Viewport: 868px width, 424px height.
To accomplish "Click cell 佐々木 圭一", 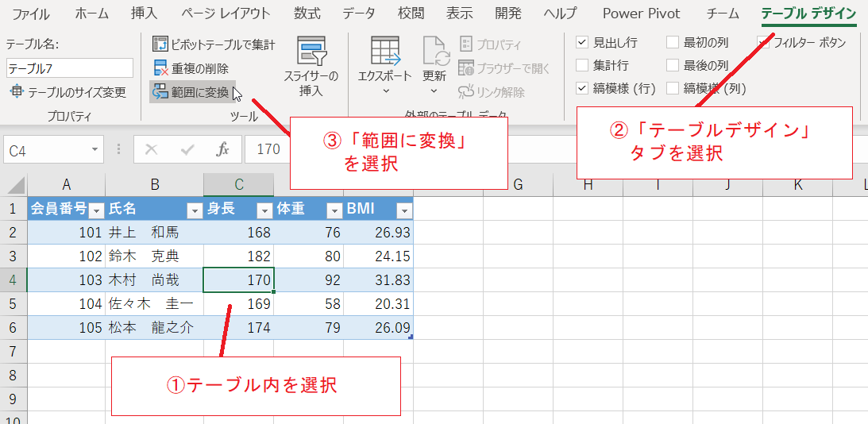I will [154, 304].
